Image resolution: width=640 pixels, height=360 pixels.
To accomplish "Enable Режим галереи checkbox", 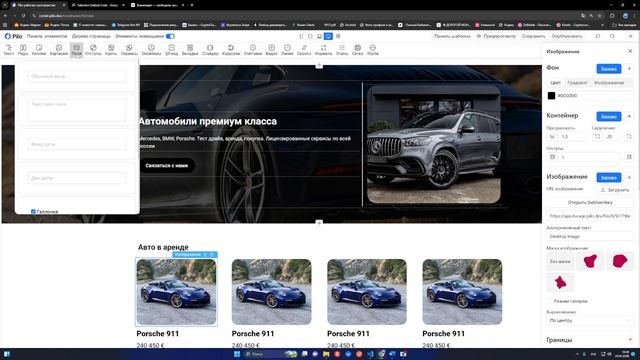I will tap(549, 301).
